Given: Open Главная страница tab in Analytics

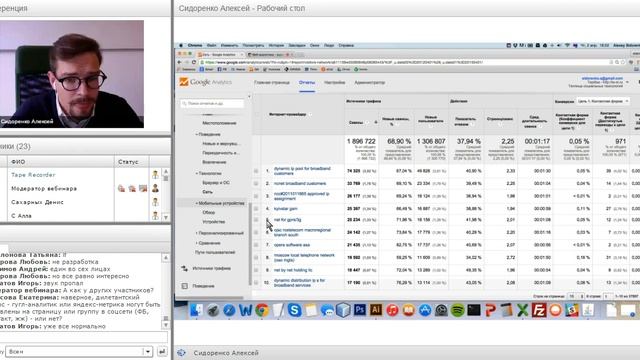Looking at the screenshot, I should tap(272, 82).
